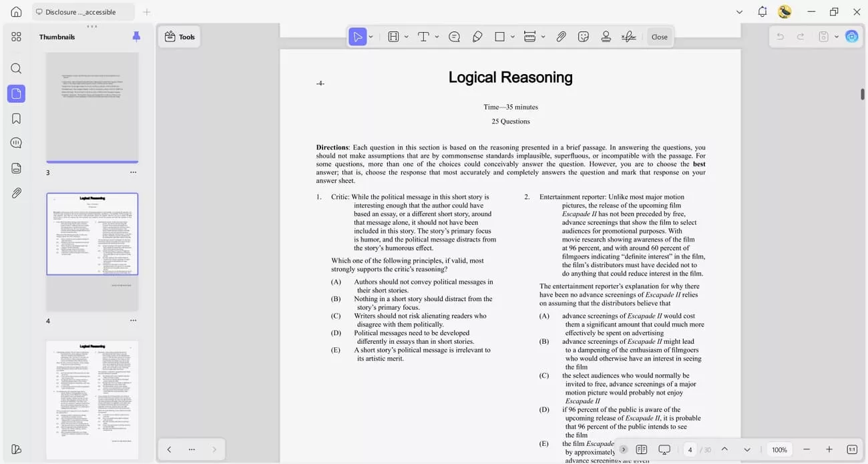Image resolution: width=868 pixels, height=464 pixels.
Task: Select the speech-bubble Comment tool
Action: pyautogui.click(x=454, y=37)
